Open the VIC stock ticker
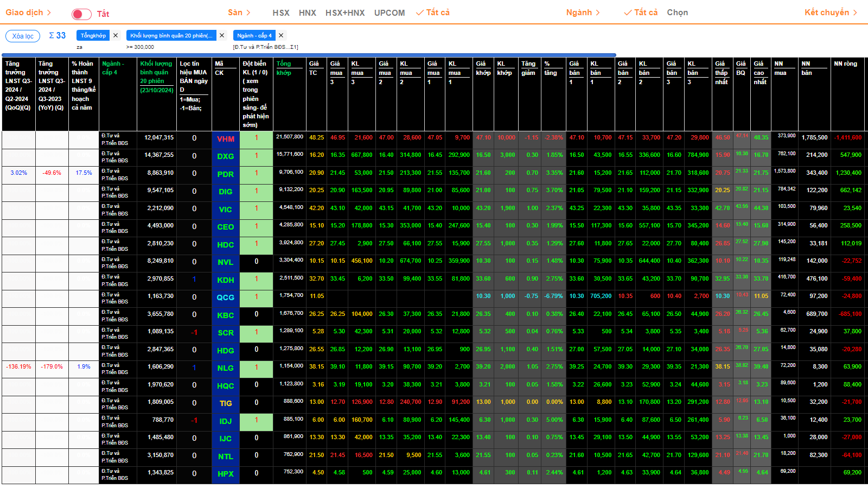Viewport: 868px width, 488px height. coord(226,210)
